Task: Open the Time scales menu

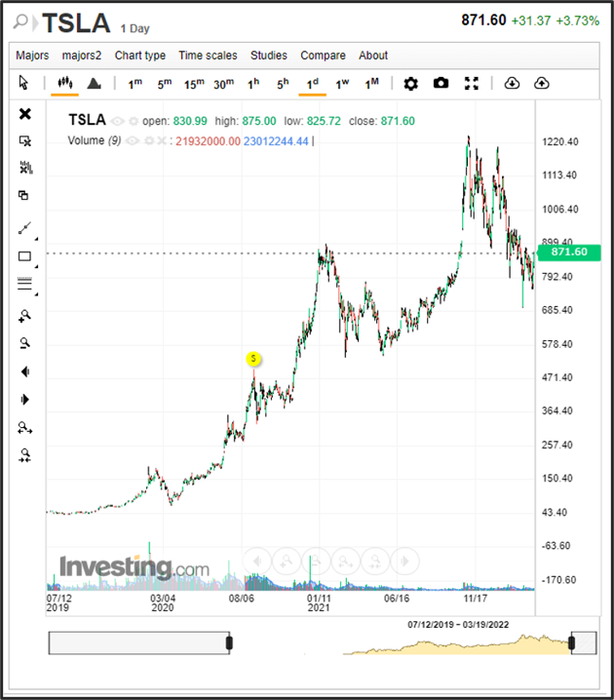Action: pos(208,56)
